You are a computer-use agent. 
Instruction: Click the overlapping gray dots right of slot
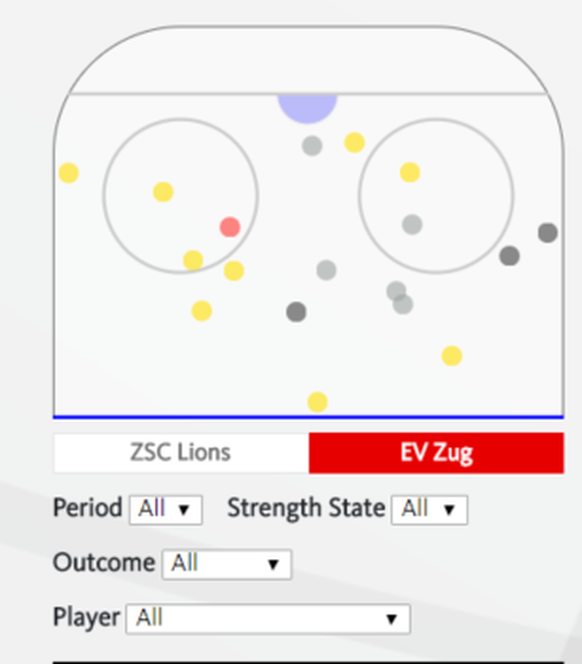pyautogui.click(x=400, y=298)
